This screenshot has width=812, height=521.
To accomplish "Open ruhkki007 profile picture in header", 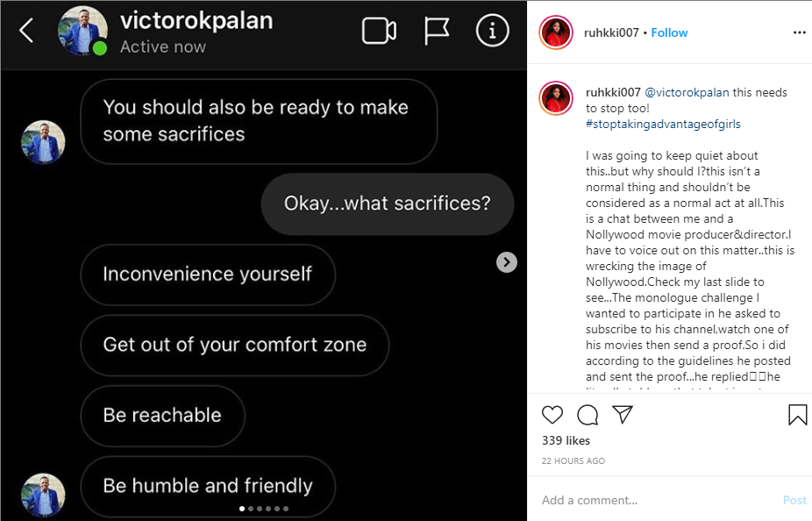I will tap(557, 32).
